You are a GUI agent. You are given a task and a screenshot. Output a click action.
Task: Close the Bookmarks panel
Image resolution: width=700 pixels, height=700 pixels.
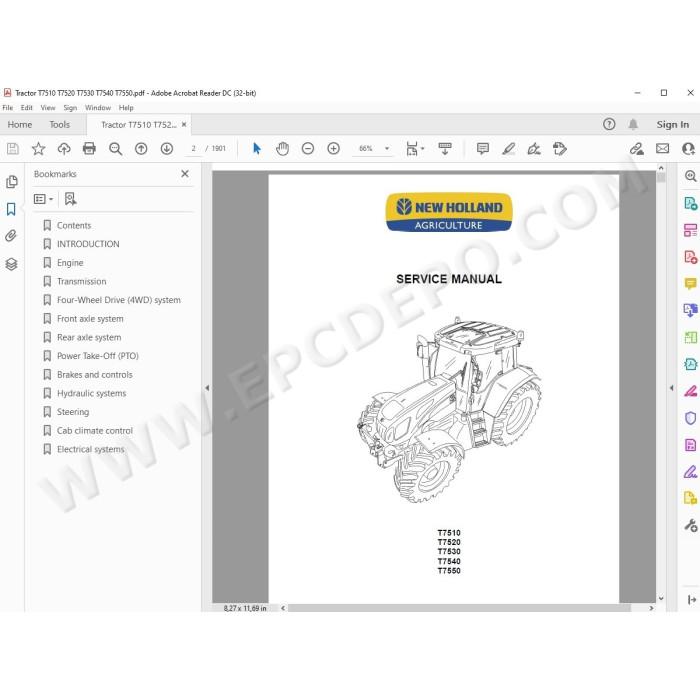coord(185,174)
